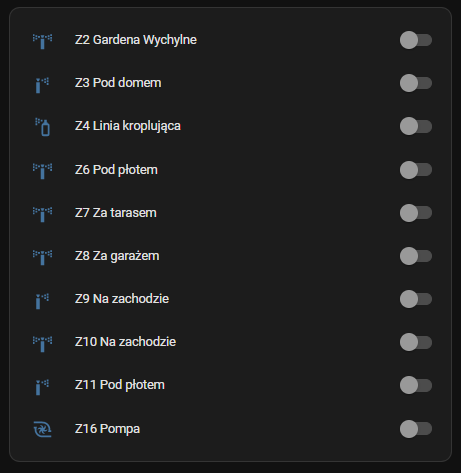This screenshot has width=461, height=473.
Task: Click the sprinkler icon beside Z9 Na zachodzie
Action: [42, 300]
